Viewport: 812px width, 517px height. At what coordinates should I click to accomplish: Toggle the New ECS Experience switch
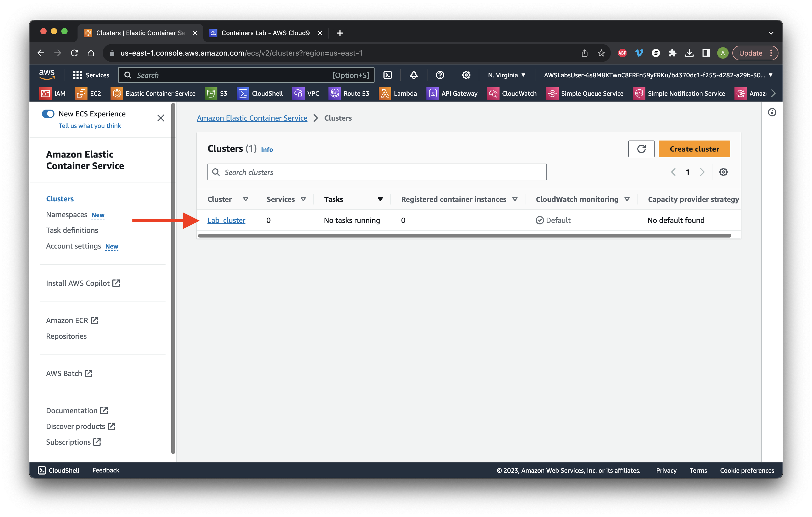click(x=48, y=114)
